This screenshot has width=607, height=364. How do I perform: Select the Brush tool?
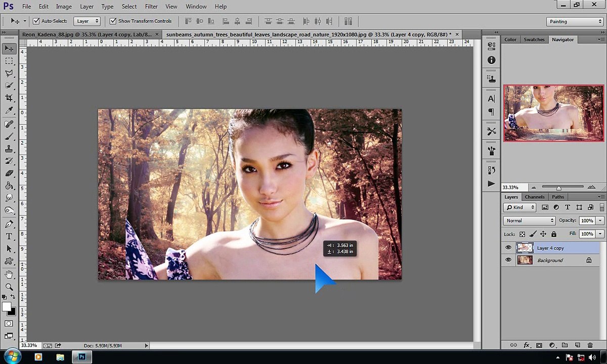pos(9,136)
